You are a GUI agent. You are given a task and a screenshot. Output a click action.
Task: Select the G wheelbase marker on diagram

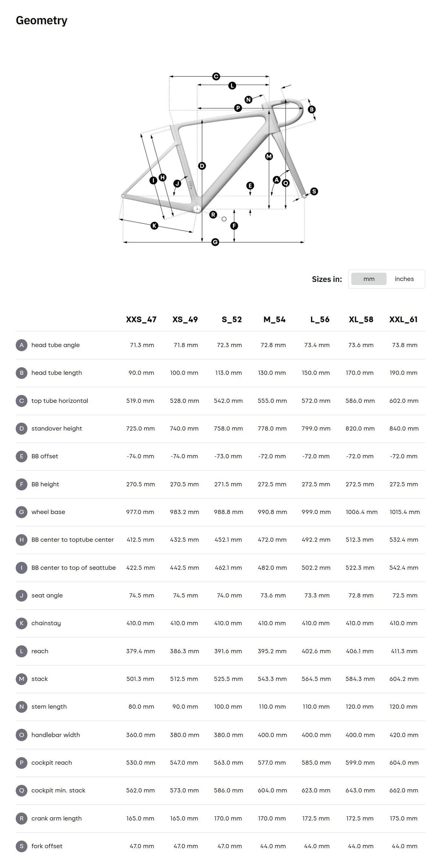pyautogui.click(x=215, y=242)
